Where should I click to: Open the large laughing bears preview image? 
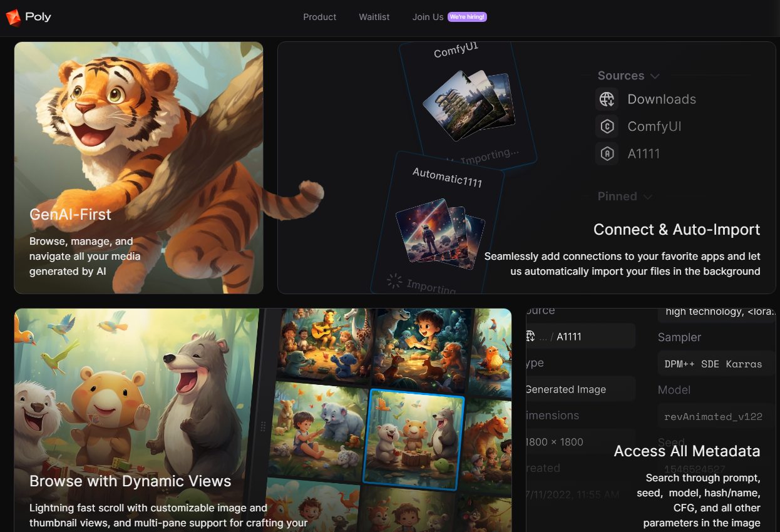pos(136,420)
